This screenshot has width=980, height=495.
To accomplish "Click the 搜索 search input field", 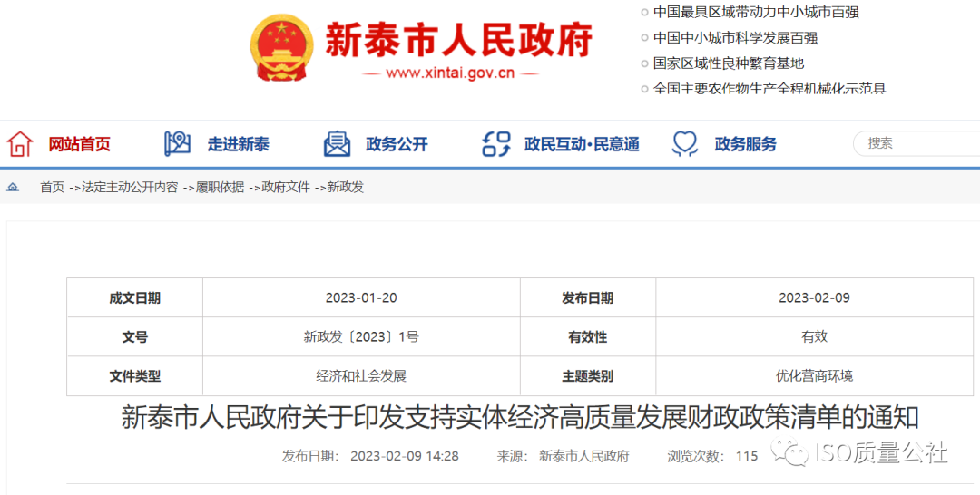I will [x=916, y=143].
